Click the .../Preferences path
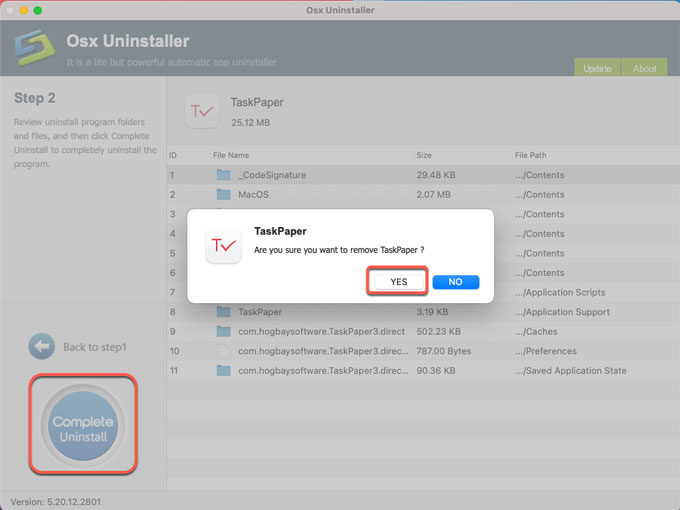Image resolution: width=680 pixels, height=510 pixels. tap(546, 351)
